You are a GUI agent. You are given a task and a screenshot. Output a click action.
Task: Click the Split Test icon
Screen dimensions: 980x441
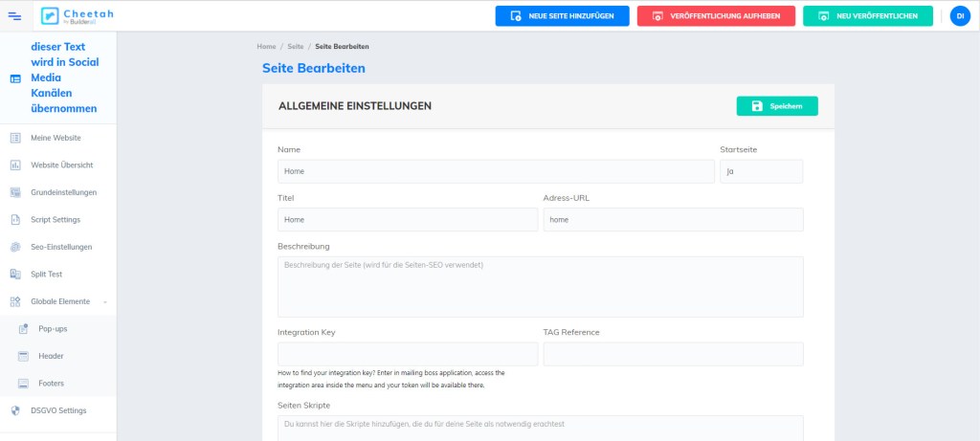tap(15, 275)
